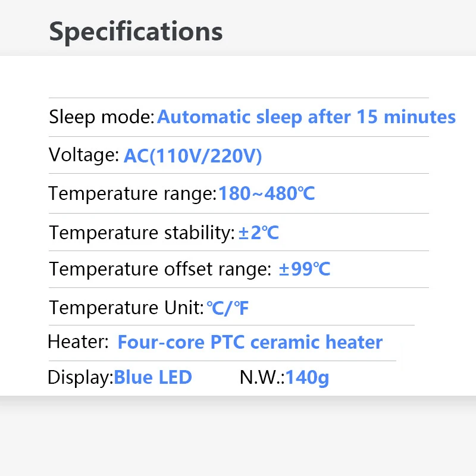Click the Display label
The image size is (476, 476).
[80, 377]
